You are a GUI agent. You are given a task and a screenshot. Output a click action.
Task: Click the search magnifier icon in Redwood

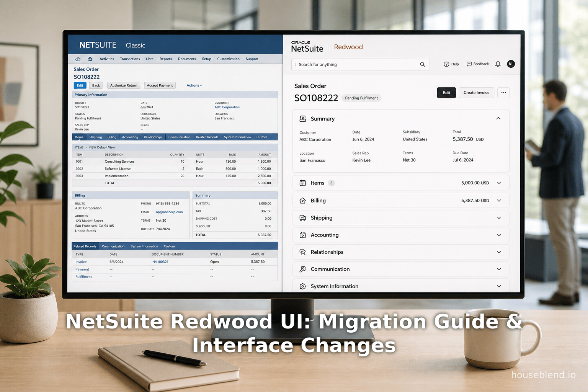click(423, 64)
